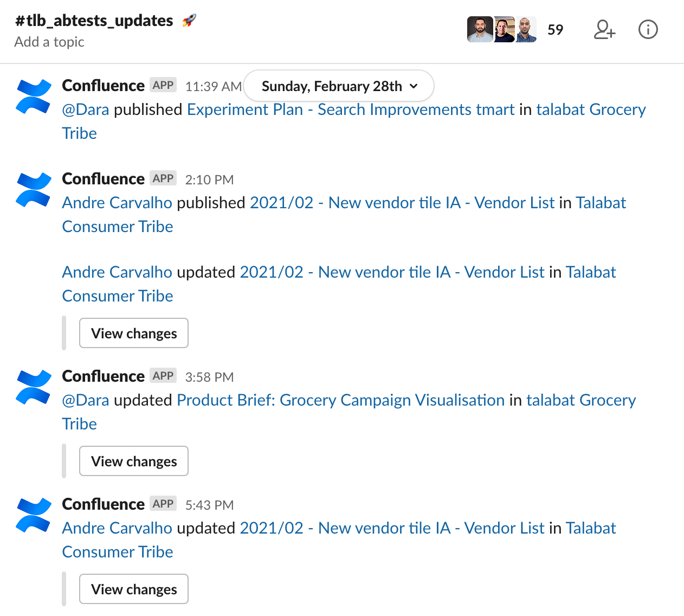
Task: Click Confluence sender name at 5:43 PM
Action: tap(104, 504)
